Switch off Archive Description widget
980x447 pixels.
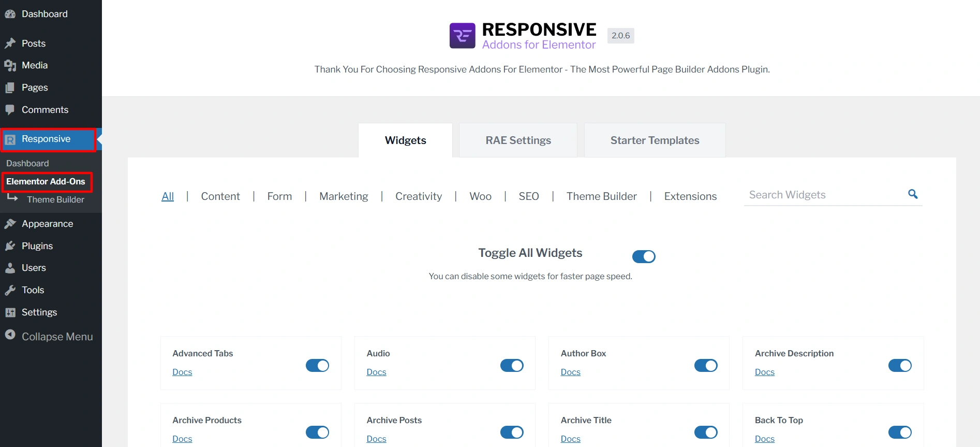(x=900, y=366)
